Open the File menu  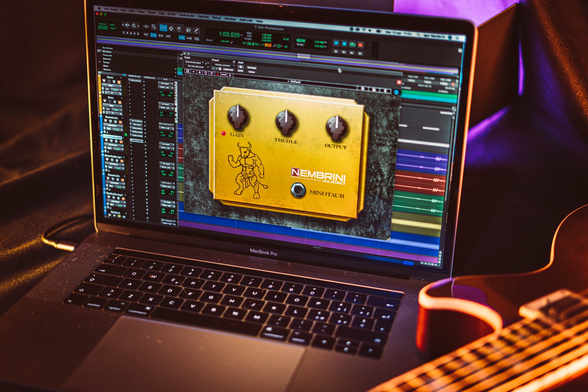(x=123, y=10)
